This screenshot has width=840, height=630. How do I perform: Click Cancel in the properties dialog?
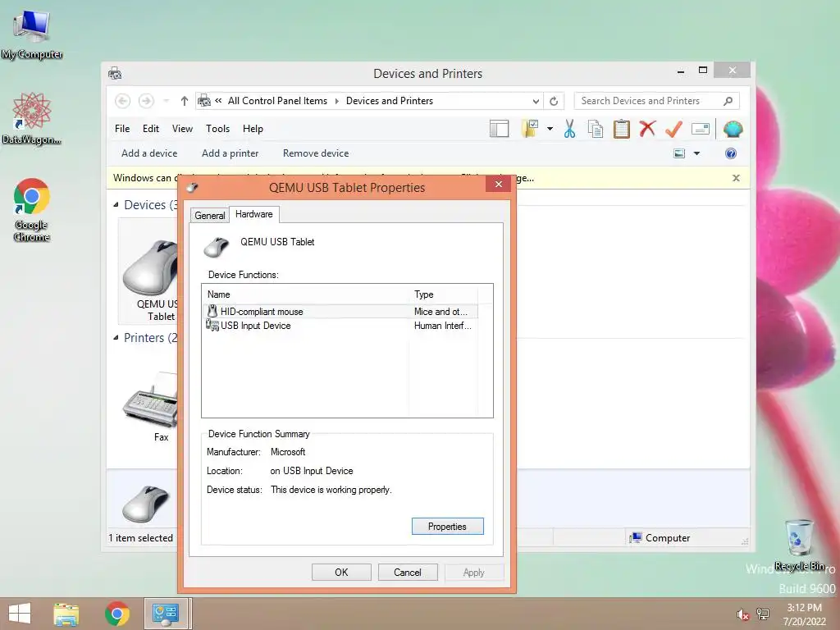408,572
